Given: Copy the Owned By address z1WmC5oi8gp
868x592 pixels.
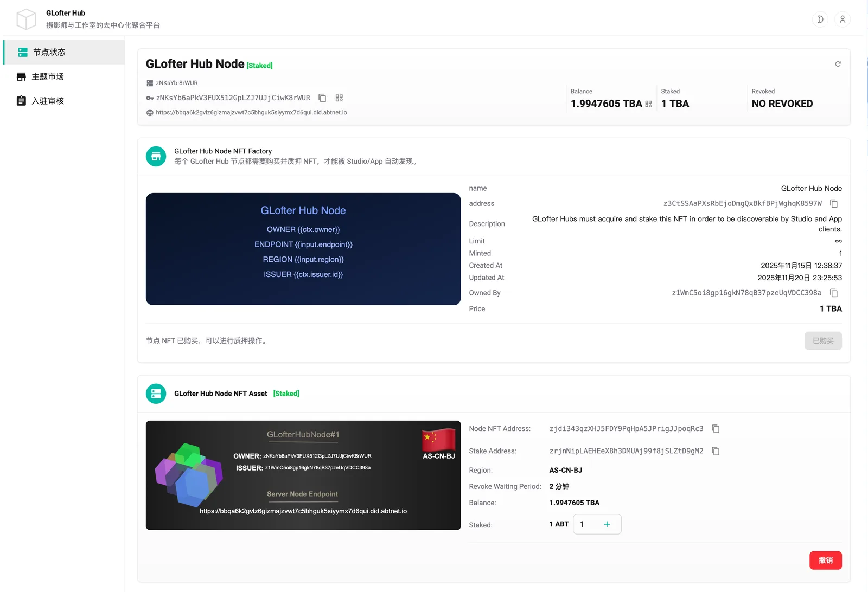Looking at the screenshot, I should tap(834, 293).
